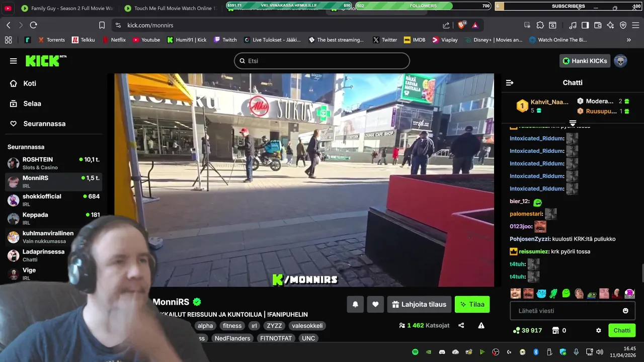This screenshot has width=644, height=362.
Task: Open the Youtube bookmark
Action: 146,40
